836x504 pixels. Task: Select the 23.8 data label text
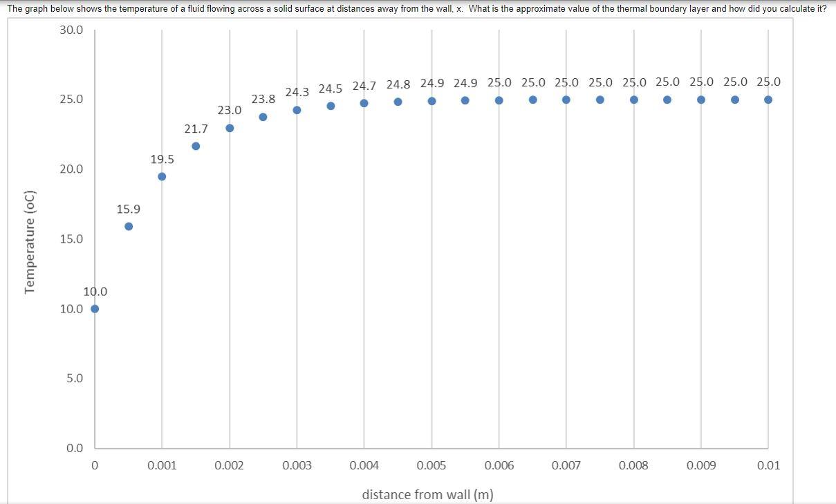click(263, 99)
